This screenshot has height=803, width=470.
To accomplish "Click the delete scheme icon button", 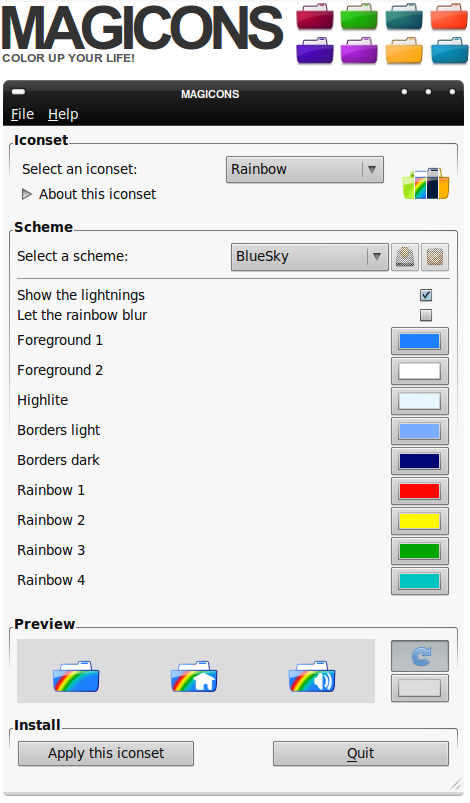I will tap(435, 257).
